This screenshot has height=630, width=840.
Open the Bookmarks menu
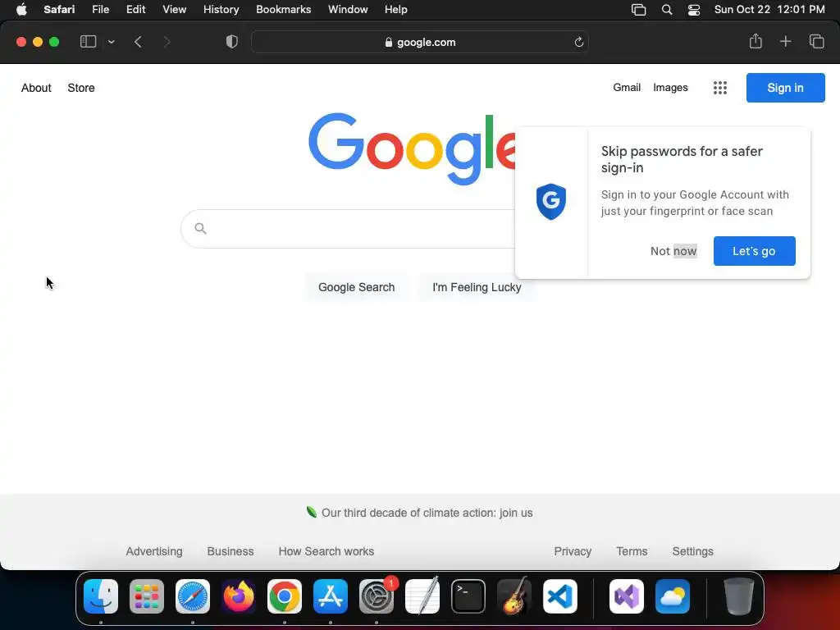click(283, 10)
